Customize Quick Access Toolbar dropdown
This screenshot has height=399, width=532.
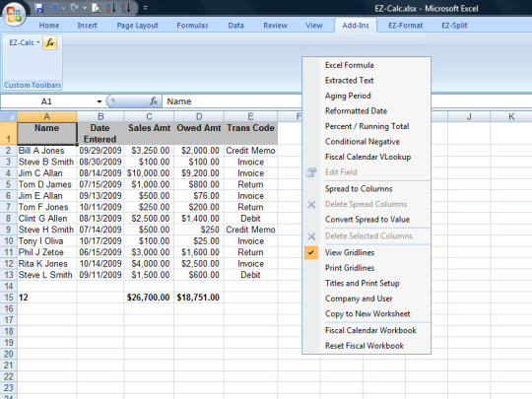coord(145,8)
